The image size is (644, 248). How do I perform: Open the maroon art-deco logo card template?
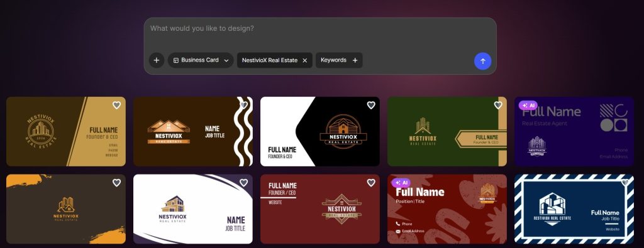pyautogui.click(x=320, y=209)
